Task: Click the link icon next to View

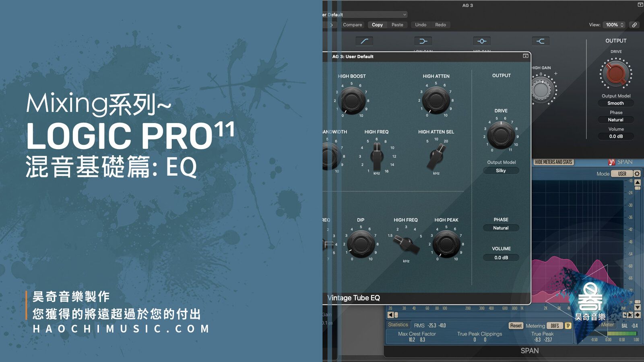Action: pos(634,25)
